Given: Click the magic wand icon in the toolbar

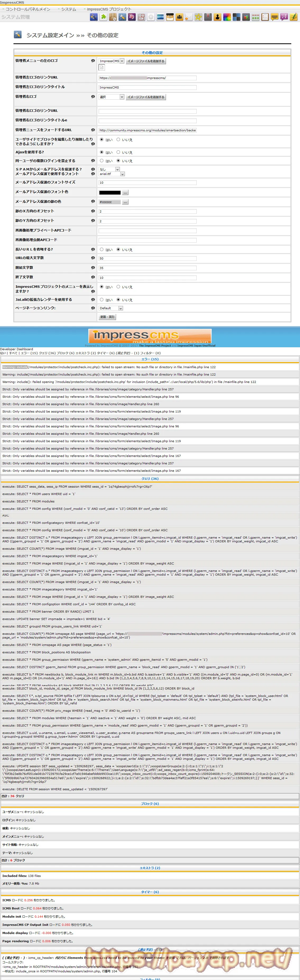Looking at the screenshot, I should click(94, 17).
